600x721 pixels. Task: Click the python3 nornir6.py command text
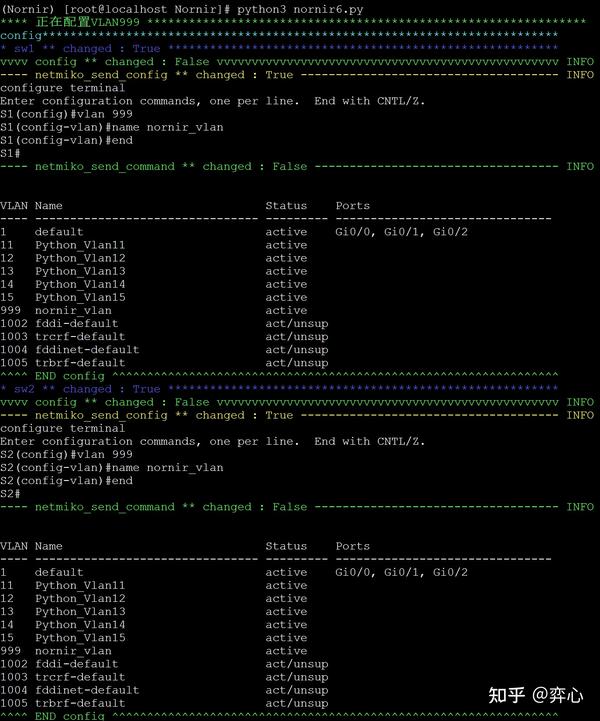tap(300, 9)
